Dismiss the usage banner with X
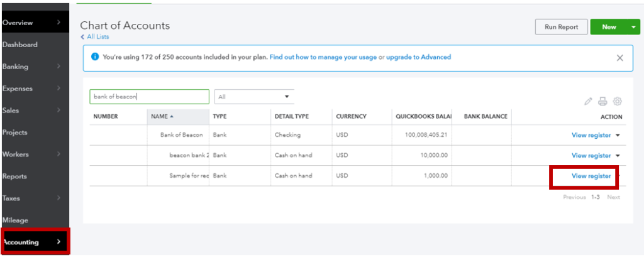 tap(619, 58)
